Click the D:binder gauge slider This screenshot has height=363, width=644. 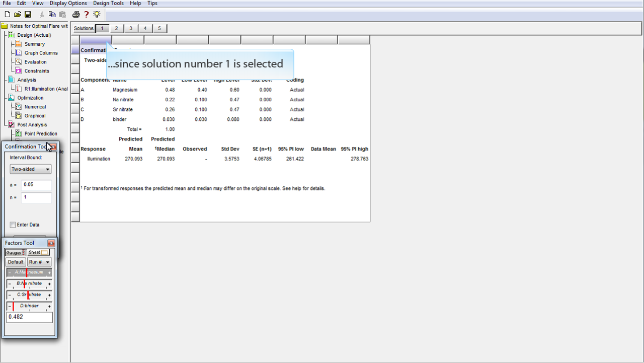[29, 306]
